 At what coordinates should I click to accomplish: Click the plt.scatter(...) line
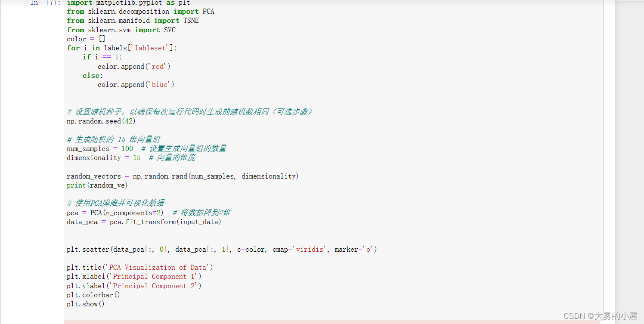222,250
